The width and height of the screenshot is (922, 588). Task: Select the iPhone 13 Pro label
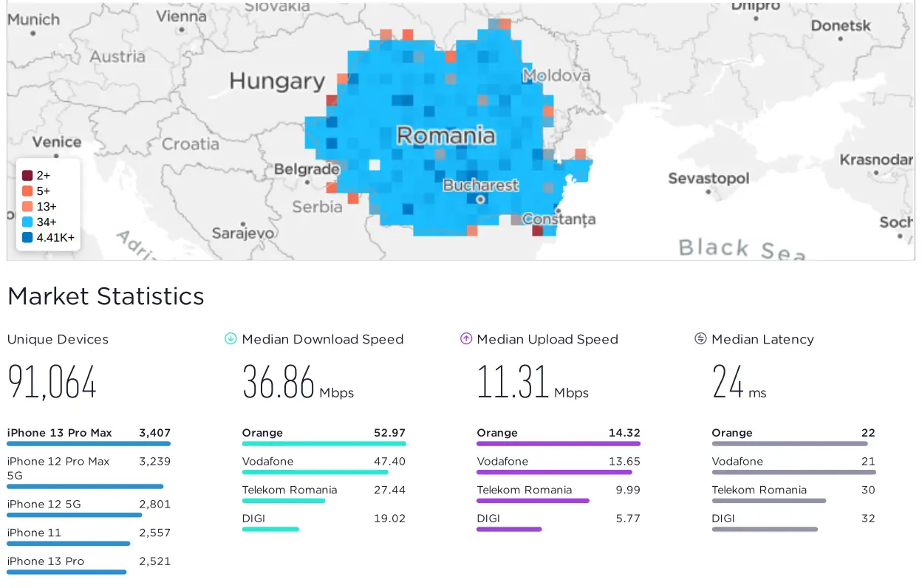[x=46, y=561]
